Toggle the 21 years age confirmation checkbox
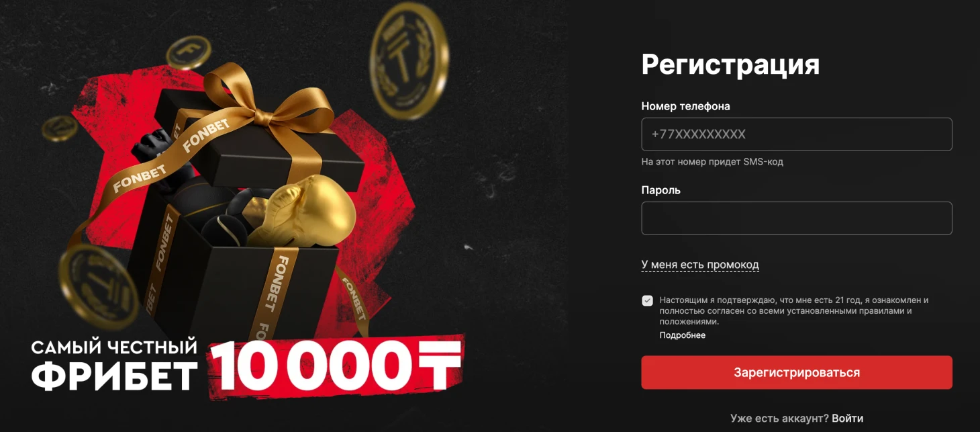Viewport: 980px width, 432px height. (x=647, y=300)
